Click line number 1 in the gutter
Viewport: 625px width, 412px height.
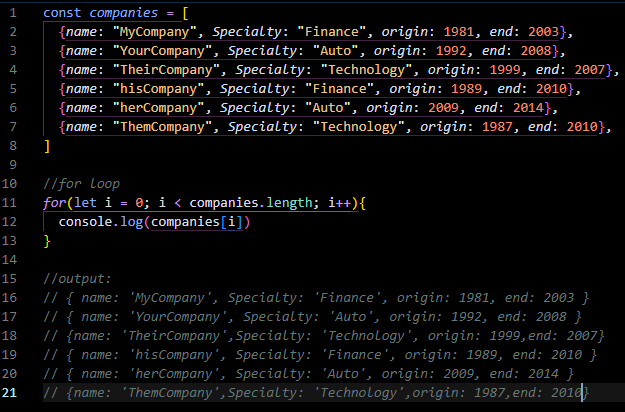pyautogui.click(x=13, y=13)
